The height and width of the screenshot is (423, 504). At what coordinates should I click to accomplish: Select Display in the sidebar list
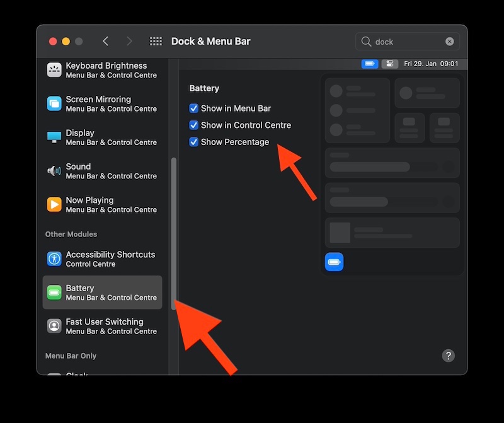[x=102, y=137]
